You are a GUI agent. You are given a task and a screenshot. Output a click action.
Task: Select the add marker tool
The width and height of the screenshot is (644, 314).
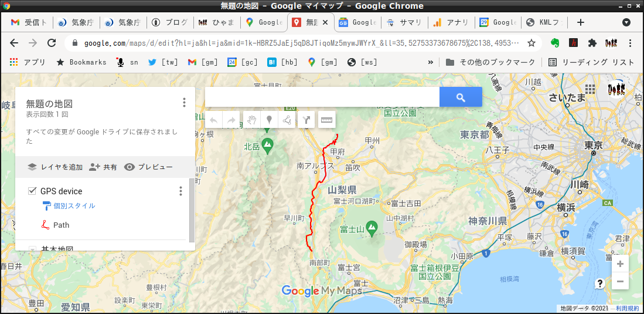269,120
